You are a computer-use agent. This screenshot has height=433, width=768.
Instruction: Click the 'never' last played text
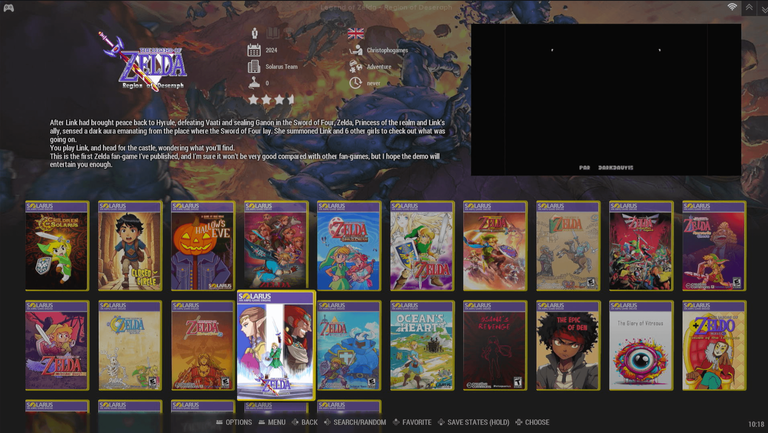click(373, 83)
